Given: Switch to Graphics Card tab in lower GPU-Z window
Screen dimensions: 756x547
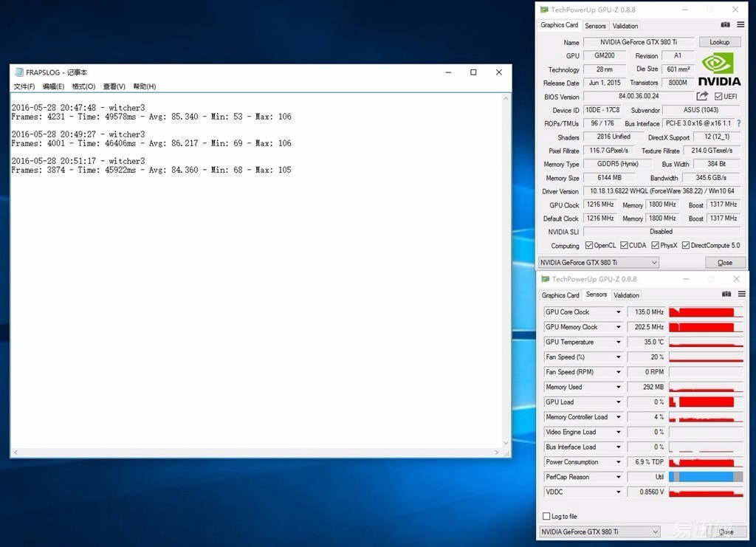Looking at the screenshot, I should 560,295.
